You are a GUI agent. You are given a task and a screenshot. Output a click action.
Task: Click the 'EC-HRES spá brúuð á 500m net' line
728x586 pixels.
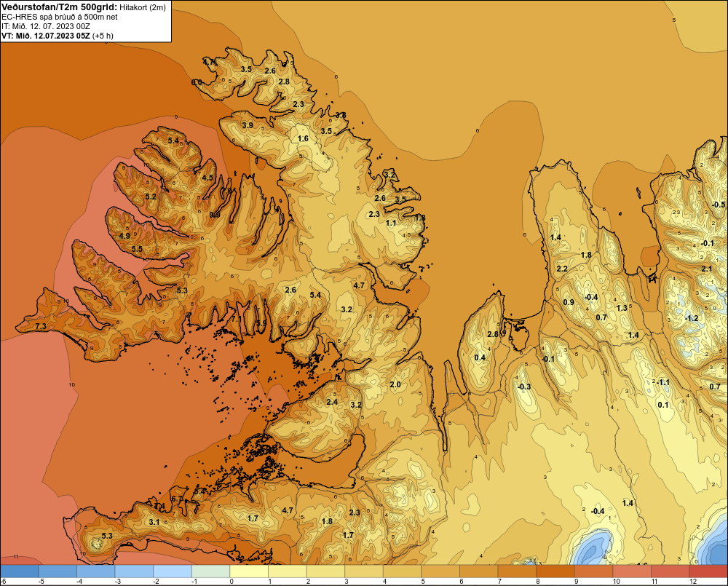60,17
